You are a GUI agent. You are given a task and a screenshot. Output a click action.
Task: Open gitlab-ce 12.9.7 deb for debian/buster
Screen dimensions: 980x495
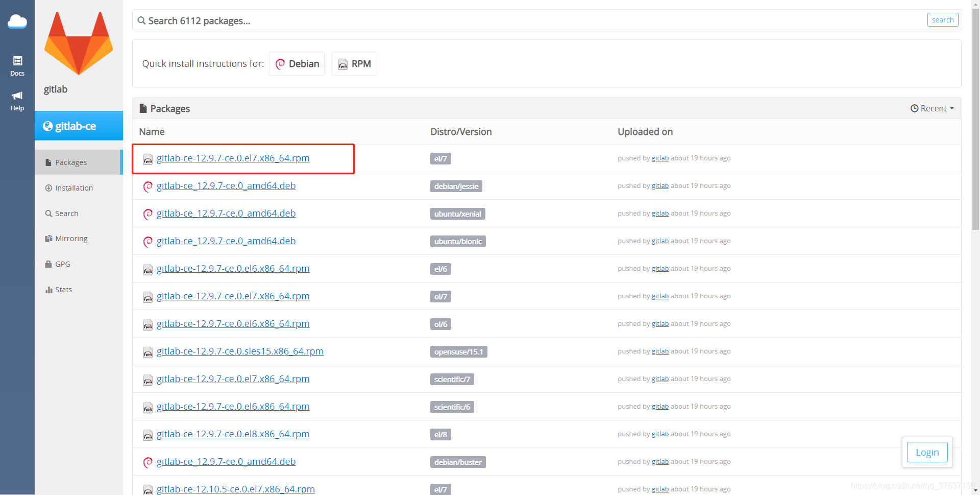[x=226, y=462]
